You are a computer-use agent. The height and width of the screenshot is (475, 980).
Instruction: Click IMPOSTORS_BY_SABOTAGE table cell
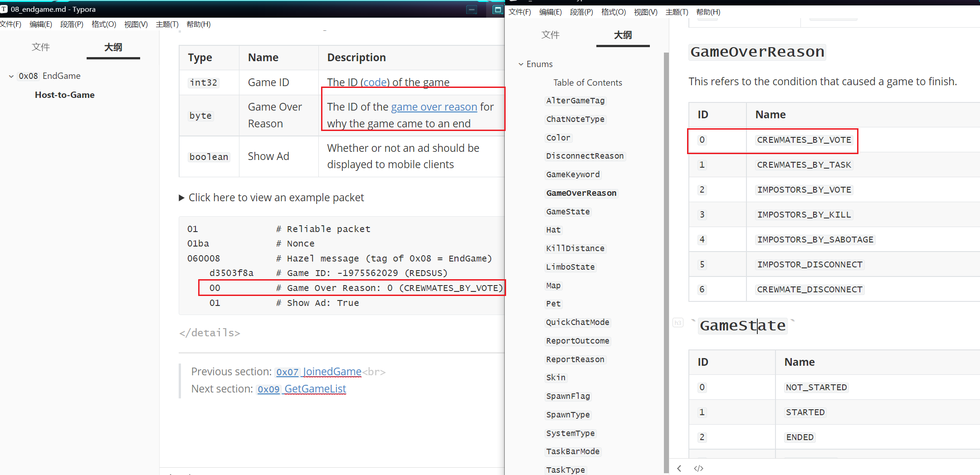tap(815, 240)
